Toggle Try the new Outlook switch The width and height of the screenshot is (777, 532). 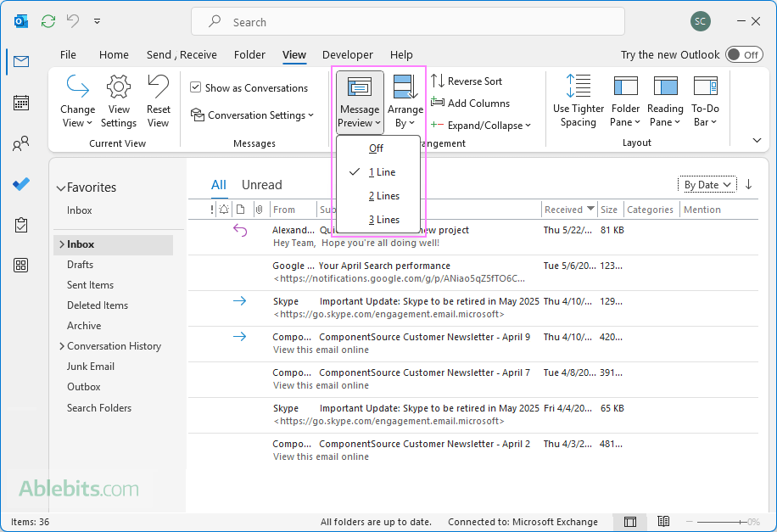click(743, 54)
